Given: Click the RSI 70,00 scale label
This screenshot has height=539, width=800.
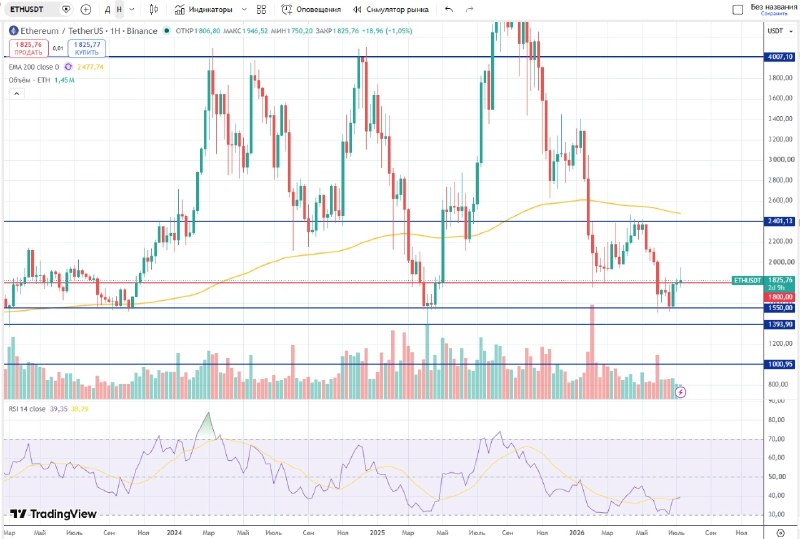Looking at the screenshot, I should tap(777, 439).
